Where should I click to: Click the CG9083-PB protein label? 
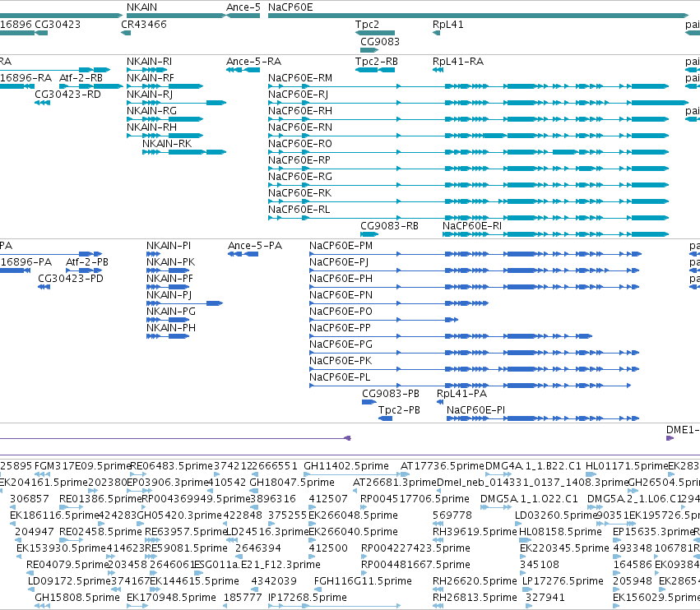[x=391, y=394]
